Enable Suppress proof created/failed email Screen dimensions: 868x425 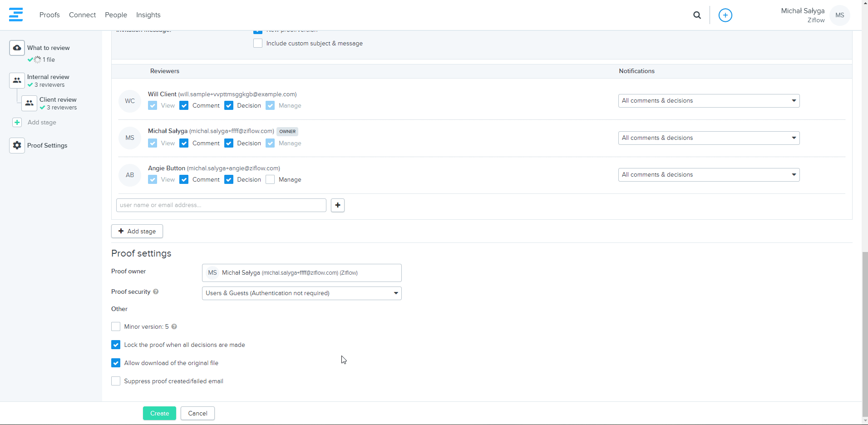point(116,381)
